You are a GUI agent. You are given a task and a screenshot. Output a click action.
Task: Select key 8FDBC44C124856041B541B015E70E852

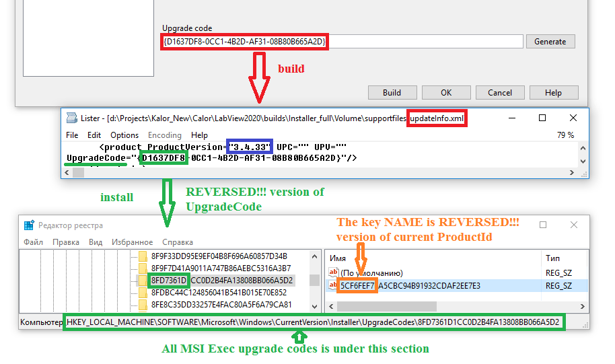point(219,293)
